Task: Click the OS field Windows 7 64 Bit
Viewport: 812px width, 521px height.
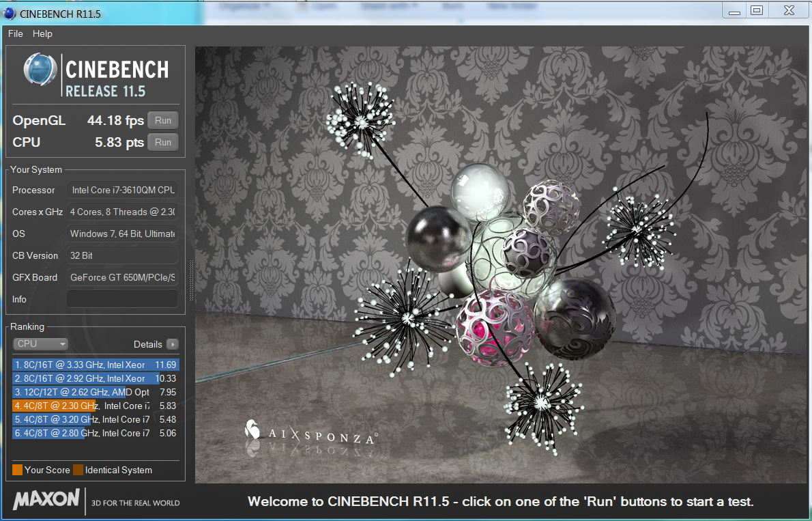Action: [122, 234]
